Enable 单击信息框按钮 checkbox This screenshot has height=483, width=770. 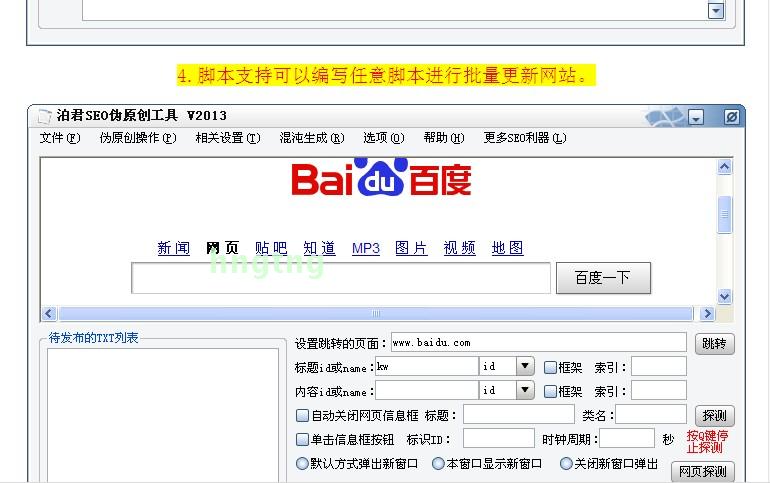pyautogui.click(x=302, y=439)
